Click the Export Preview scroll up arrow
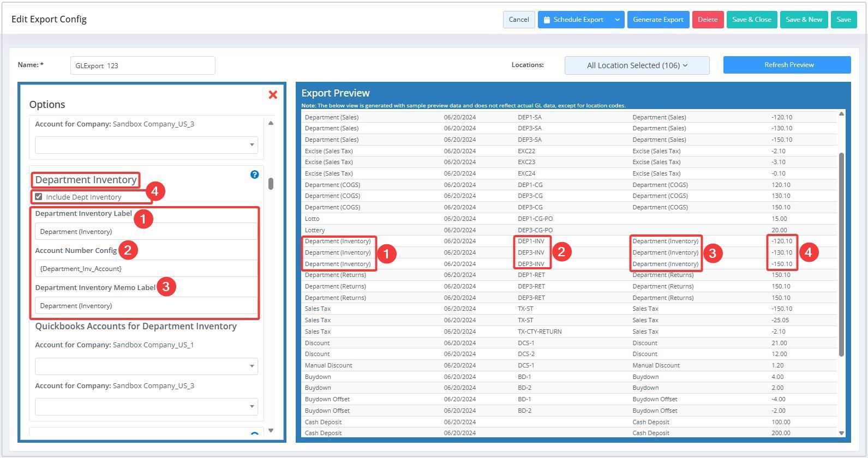Screen dimensions: 868x458 pos(841,114)
